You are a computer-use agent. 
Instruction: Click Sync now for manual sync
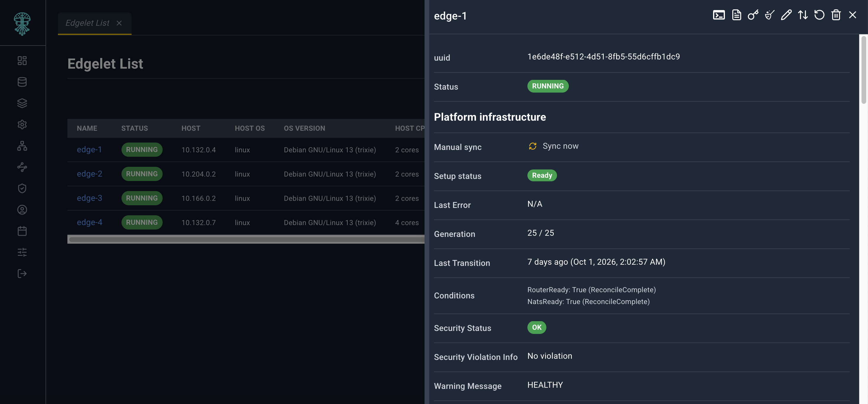pos(553,146)
